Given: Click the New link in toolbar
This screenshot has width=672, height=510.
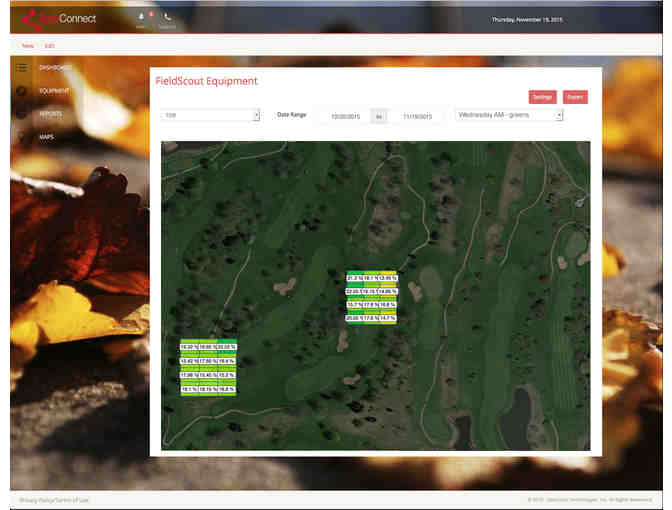Looking at the screenshot, I should (x=28, y=46).
